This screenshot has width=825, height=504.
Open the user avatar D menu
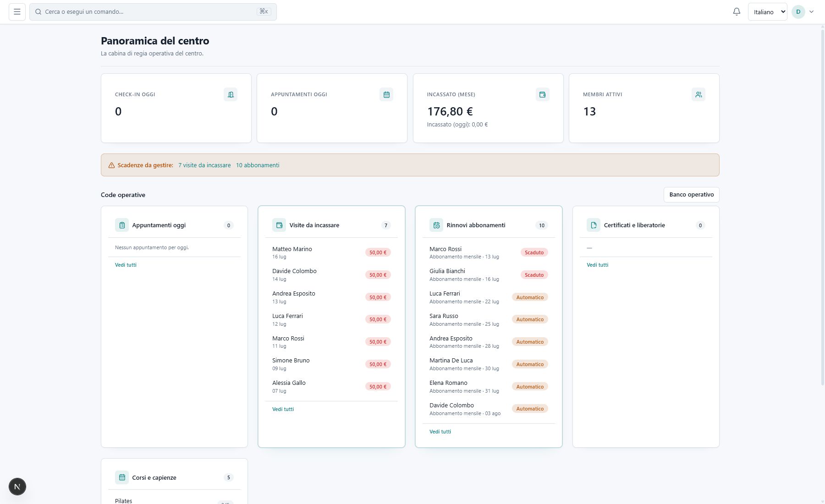tap(798, 12)
